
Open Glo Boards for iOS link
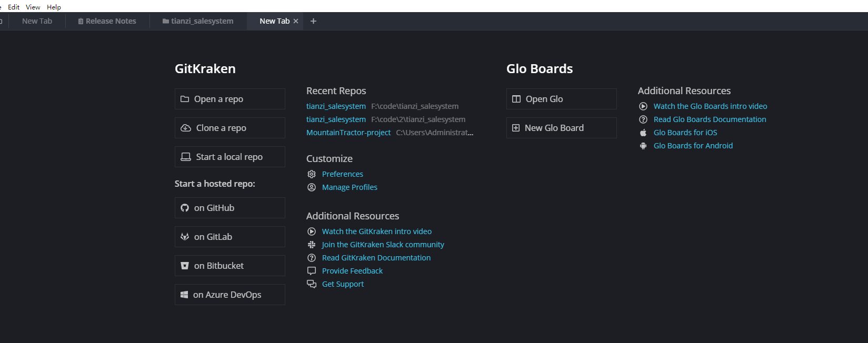click(685, 133)
